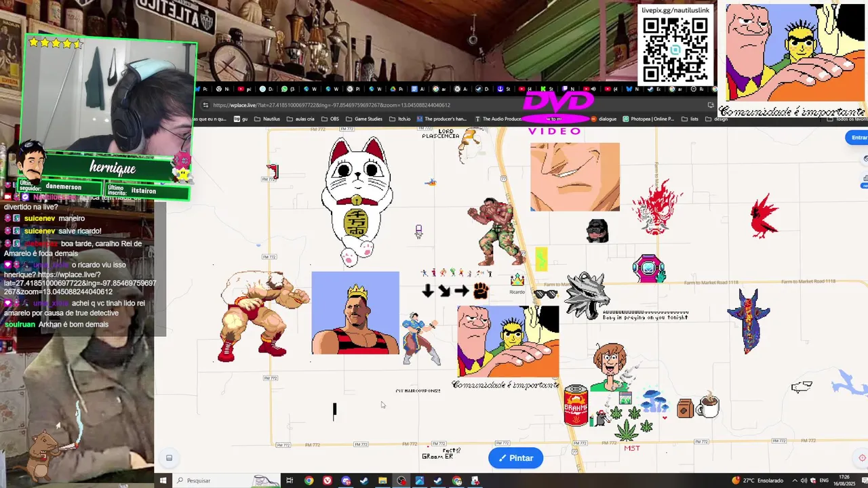Click the crowned king portrait on blue background
The width and height of the screenshot is (868, 488).
pos(355,313)
